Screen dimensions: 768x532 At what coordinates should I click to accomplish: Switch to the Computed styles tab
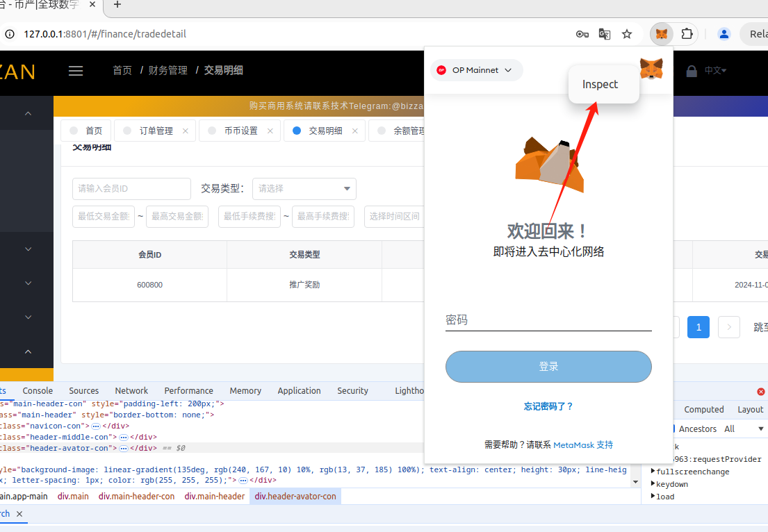coord(704,410)
